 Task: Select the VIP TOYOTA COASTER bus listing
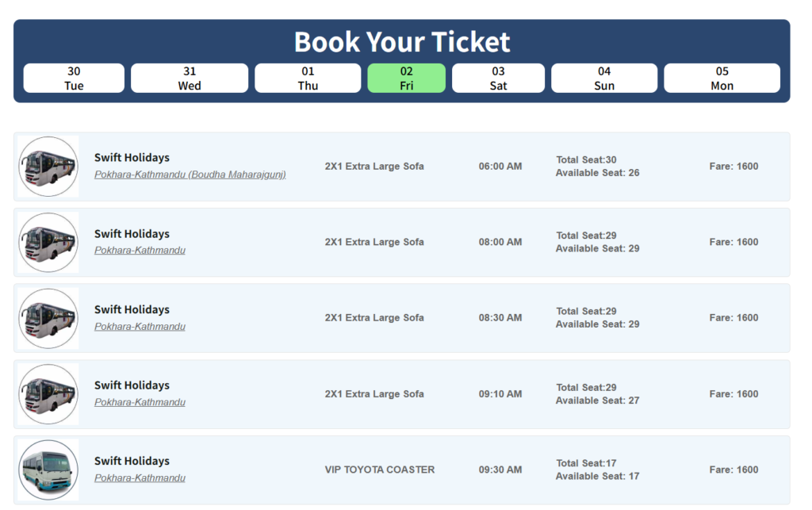click(x=379, y=470)
